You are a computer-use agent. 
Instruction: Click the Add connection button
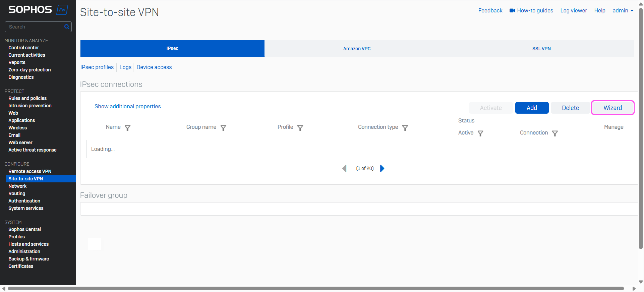coord(532,108)
